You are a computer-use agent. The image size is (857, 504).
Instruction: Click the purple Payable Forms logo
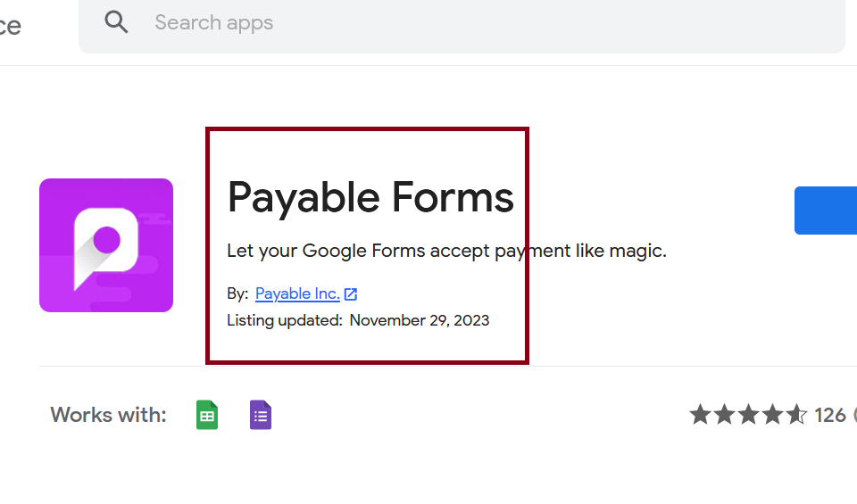(x=106, y=245)
